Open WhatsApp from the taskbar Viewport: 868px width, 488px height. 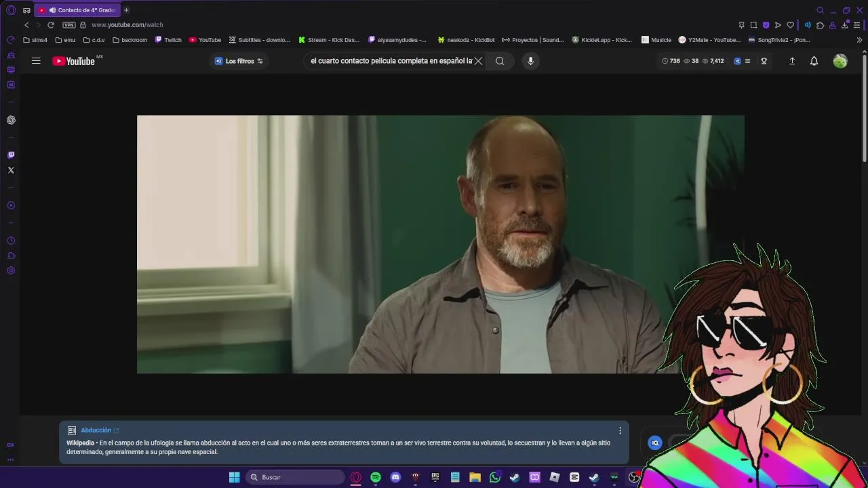point(495,477)
